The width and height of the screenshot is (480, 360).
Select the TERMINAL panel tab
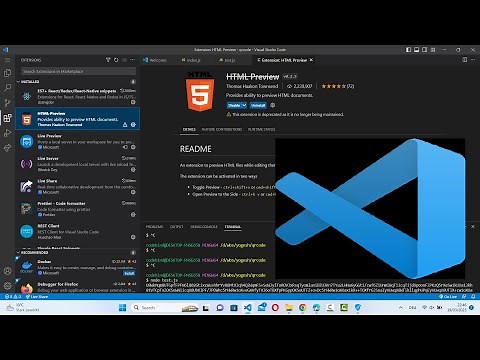[233, 227]
